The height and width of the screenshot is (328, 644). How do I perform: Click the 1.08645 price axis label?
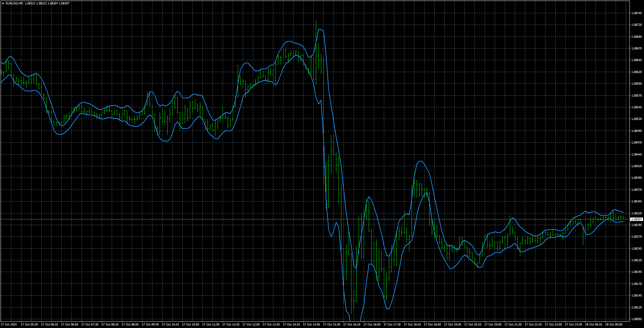637,60
